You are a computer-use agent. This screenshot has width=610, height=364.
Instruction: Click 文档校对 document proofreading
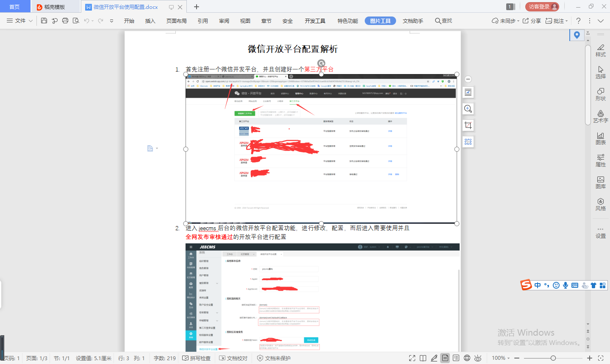click(233, 358)
